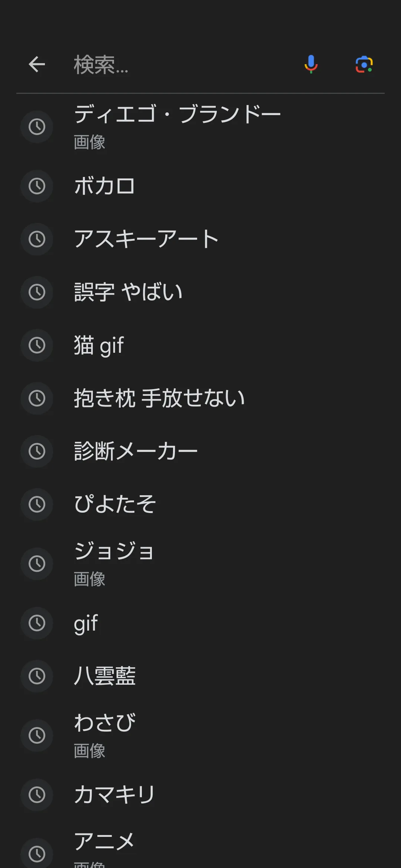401x868 pixels.
Task: Select the カマキリ recent search
Action: tap(114, 795)
